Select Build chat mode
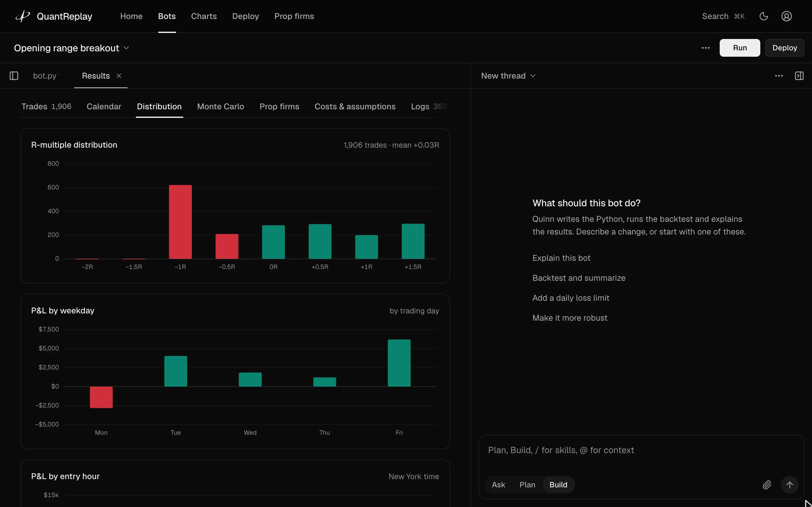This screenshot has width=812, height=507. (558, 485)
